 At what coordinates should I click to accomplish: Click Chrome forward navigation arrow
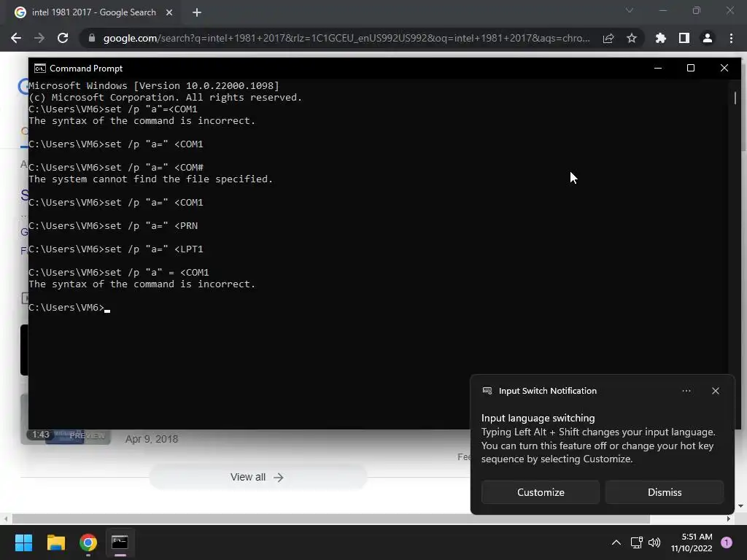[x=39, y=38]
